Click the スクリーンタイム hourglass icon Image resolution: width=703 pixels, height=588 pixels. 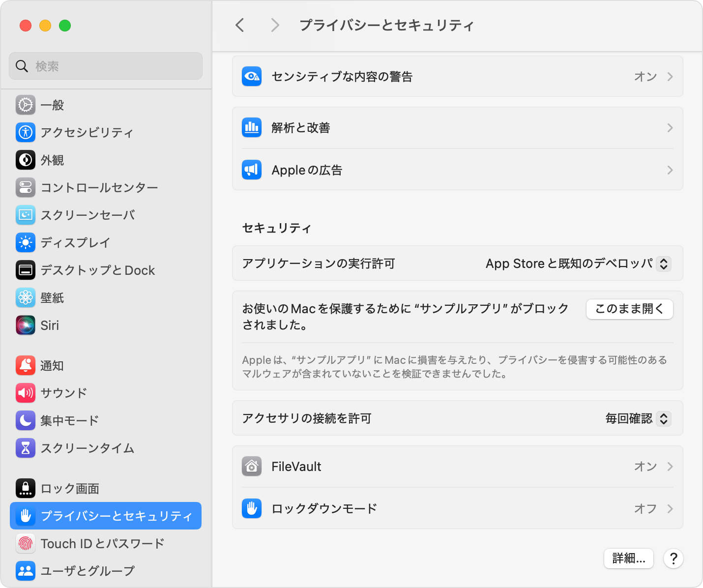pyautogui.click(x=25, y=448)
